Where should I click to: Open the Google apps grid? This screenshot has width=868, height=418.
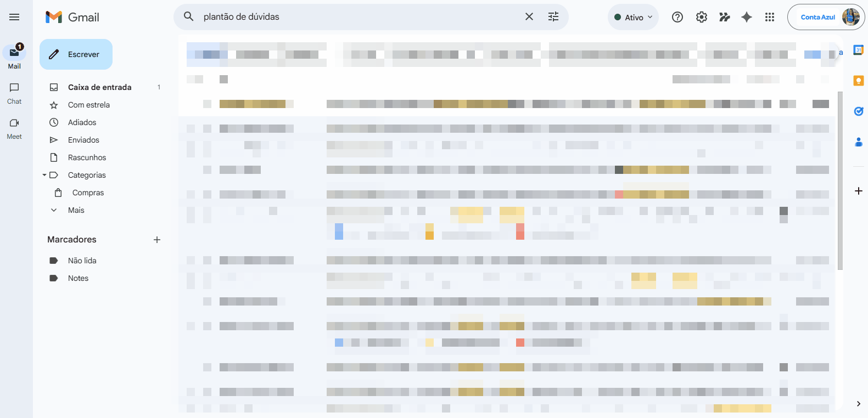[x=770, y=17]
